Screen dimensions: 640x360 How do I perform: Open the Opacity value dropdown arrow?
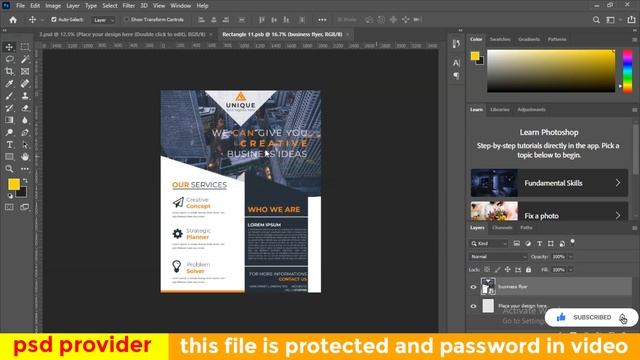click(571, 257)
